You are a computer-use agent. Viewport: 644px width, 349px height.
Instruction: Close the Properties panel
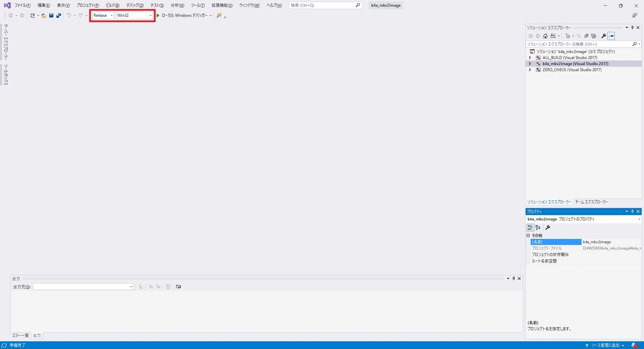point(638,212)
